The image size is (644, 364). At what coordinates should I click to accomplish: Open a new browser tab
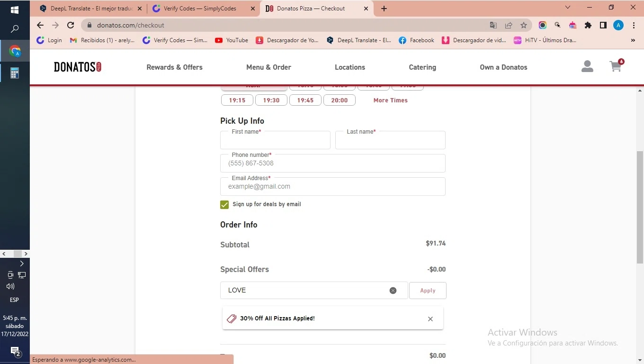click(x=384, y=9)
